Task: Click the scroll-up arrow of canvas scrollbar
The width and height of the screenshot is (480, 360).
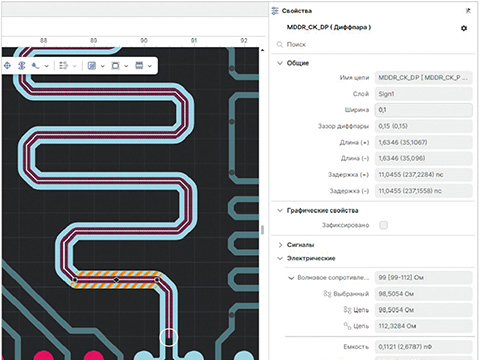Action: coord(262,50)
